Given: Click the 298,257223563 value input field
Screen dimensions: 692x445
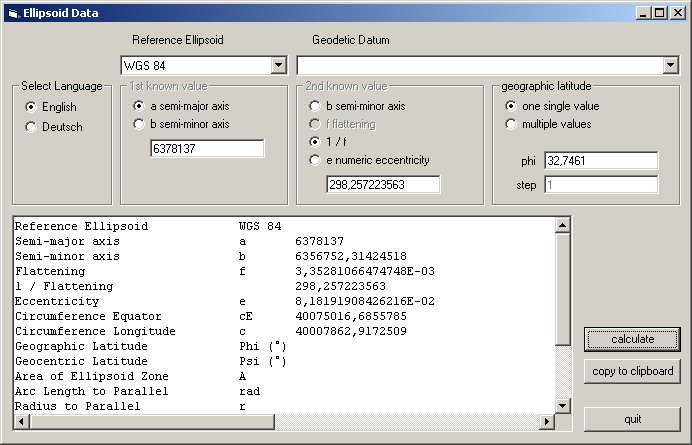Looking at the screenshot, I should point(383,185).
